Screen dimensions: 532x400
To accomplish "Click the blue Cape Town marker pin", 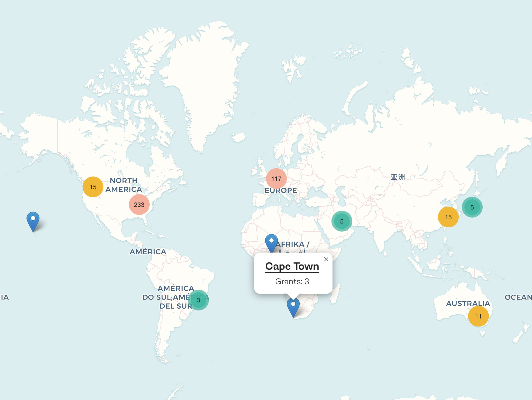I will [293, 307].
